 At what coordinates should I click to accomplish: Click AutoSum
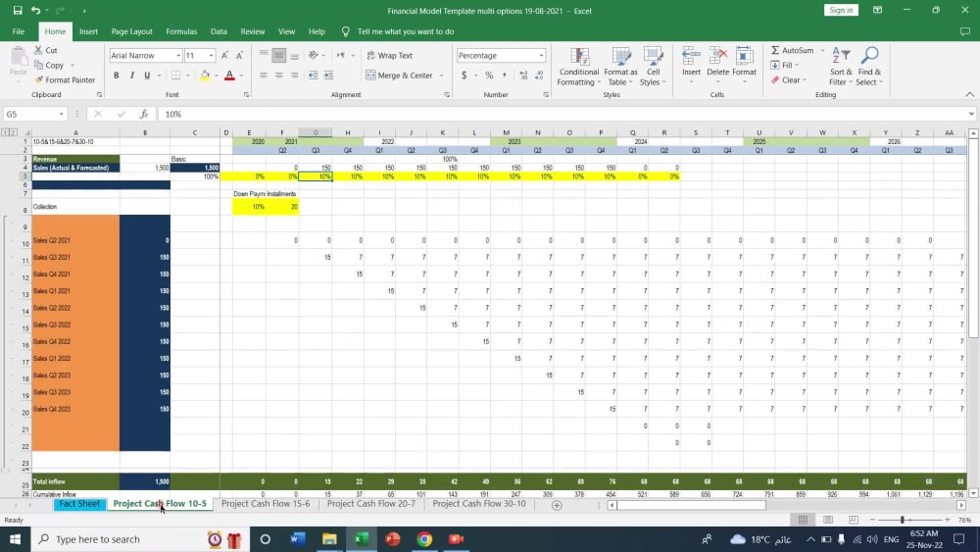[x=792, y=50]
